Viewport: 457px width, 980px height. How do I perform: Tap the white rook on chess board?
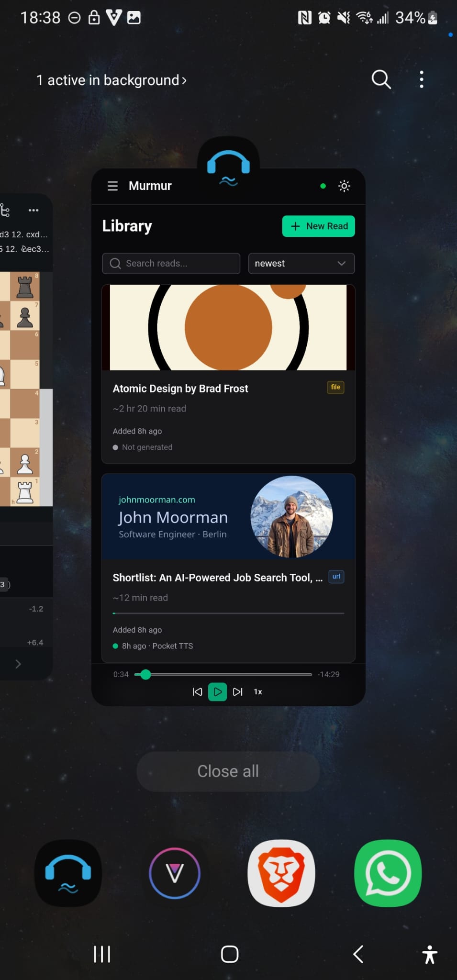click(x=25, y=492)
